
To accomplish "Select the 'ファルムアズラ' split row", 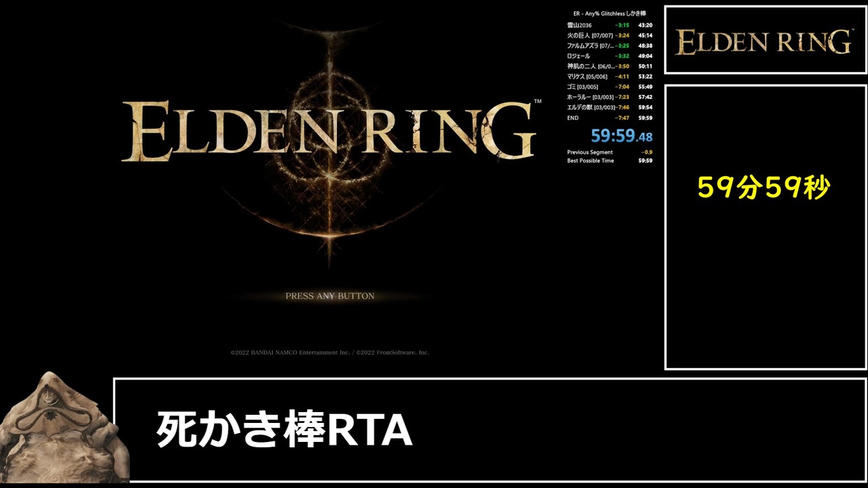I will (x=610, y=45).
